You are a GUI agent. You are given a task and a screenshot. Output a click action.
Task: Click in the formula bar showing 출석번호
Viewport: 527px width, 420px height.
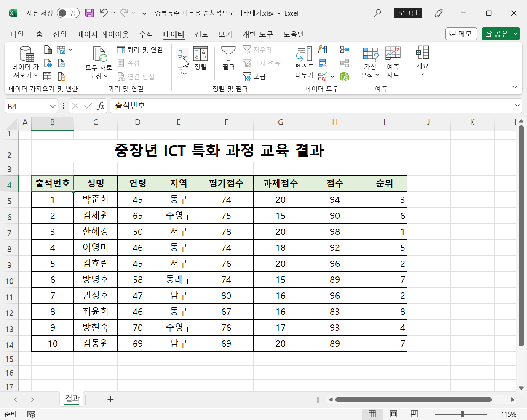[x=311, y=106]
